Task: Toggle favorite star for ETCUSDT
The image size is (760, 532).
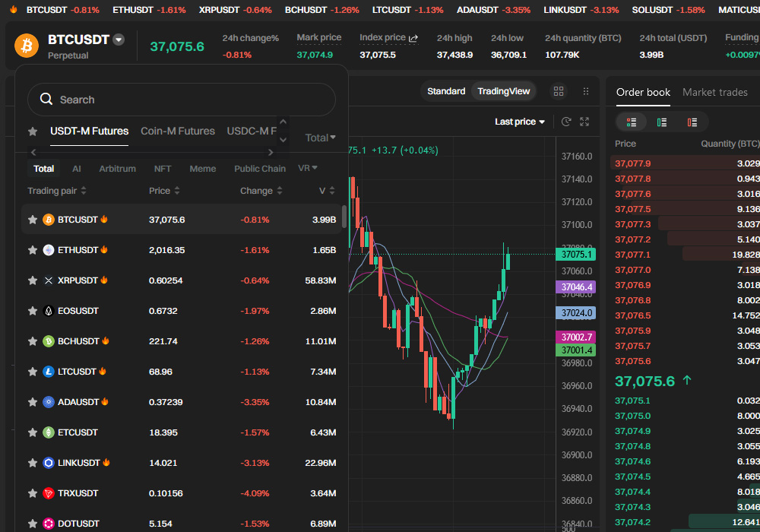Action: [33, 432]
